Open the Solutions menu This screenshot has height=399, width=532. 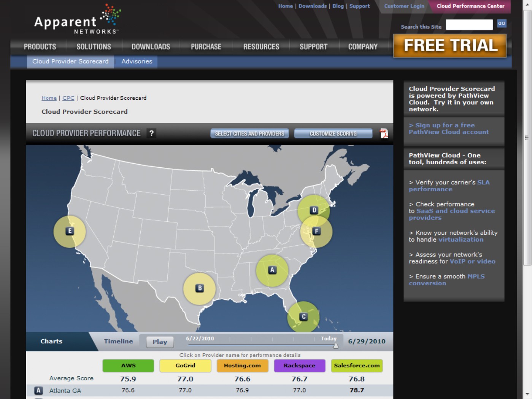94,47
